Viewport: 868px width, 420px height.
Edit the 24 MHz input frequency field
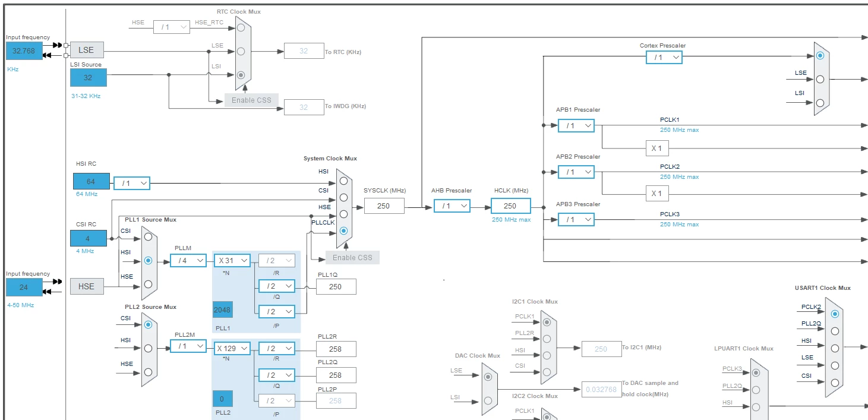point(24,287)
